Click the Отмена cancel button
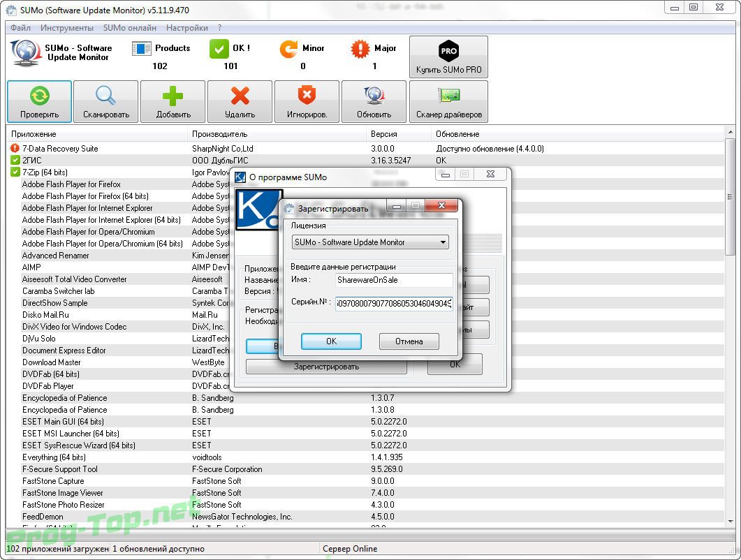Viewport: 741px width, 560px height. [409, 341]
